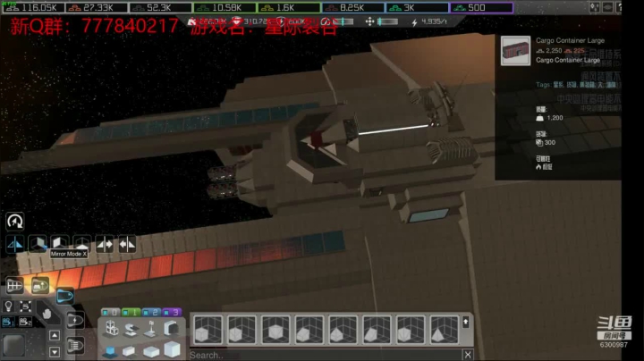Click the down arrow stepper button
The height and width of the screenshot is (361, 644).
55,352
